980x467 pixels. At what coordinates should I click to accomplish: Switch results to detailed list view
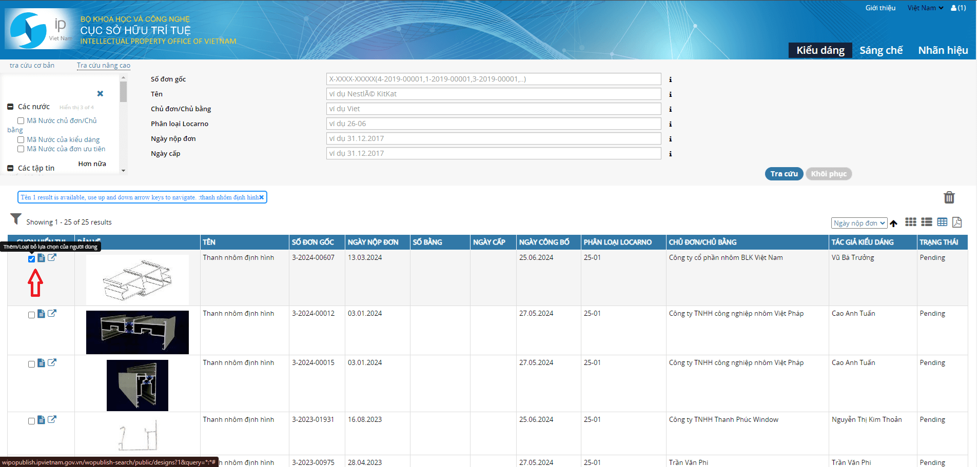[x=926, y=222]
